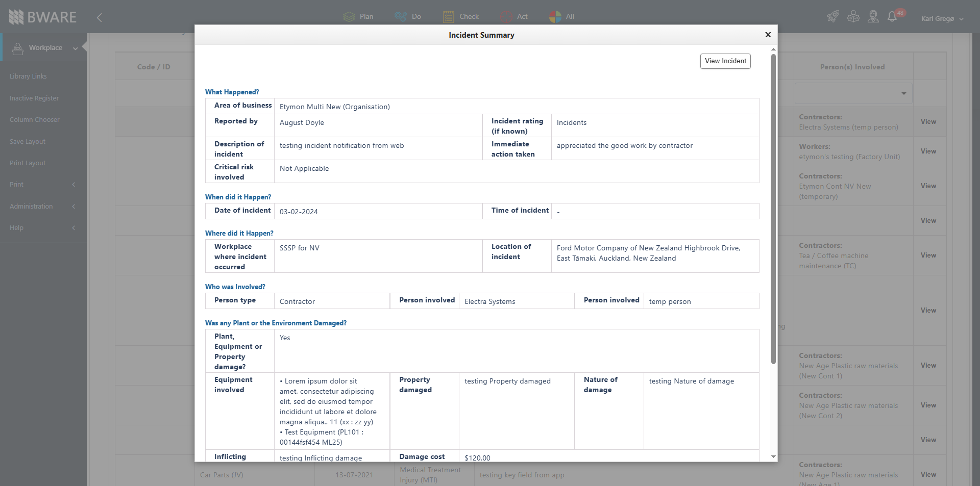Image resolution: width=980 pixels, height=486 pixels.
Task: Open the Plan stage icon
Action: coord(349,17)
